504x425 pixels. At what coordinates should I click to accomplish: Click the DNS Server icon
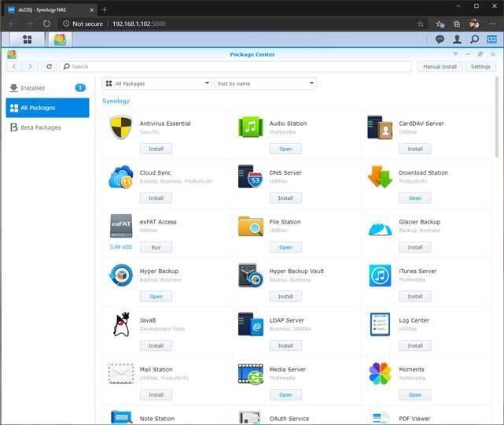[251, 176]
